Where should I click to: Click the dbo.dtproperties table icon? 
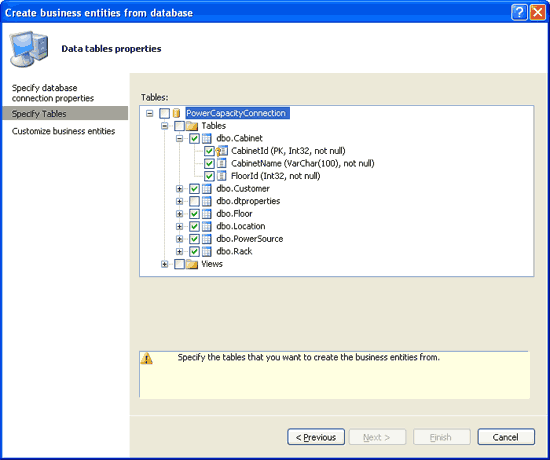(207, 201)
